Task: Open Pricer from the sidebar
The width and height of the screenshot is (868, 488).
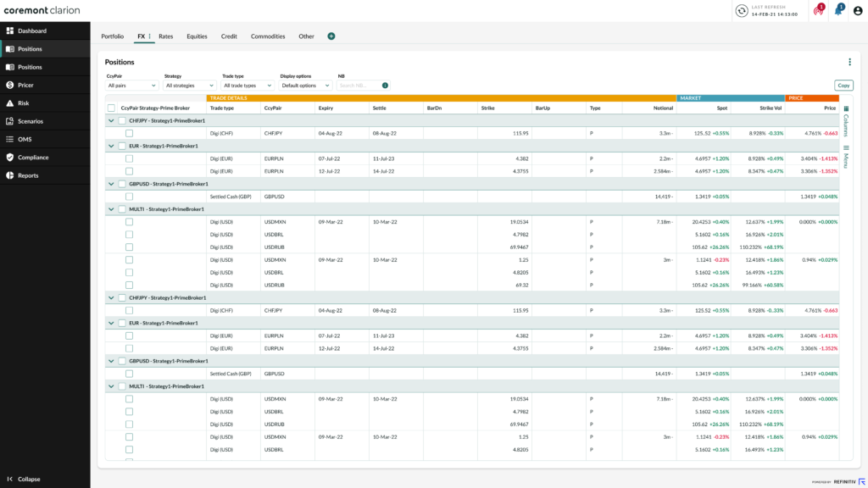Action: pos(25,85)
